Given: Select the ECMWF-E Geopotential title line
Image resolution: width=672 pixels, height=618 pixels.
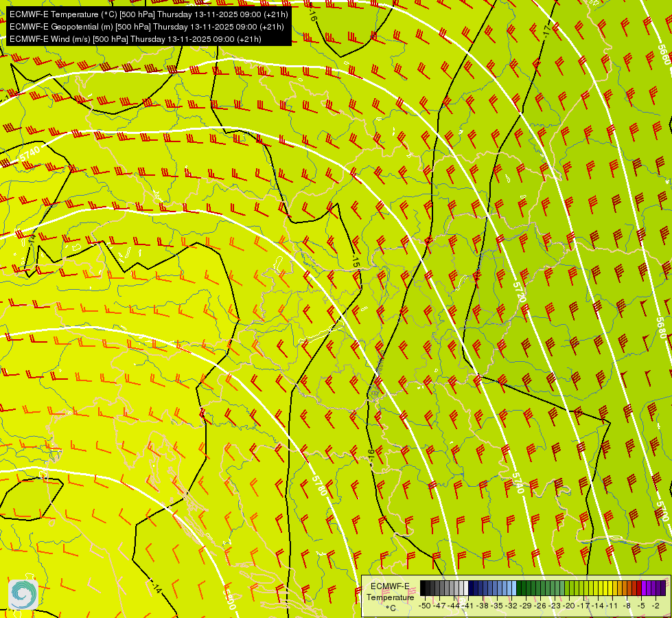Looking at the screenshot, I should click(146, 27).
